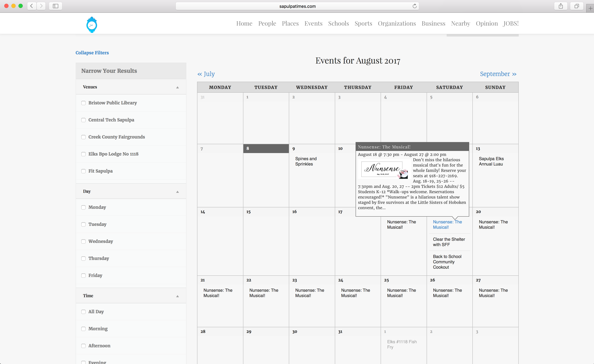Image resolution: width=594 pixels, height=364 pixels.
Task: Click the Collapse Filters link
Action: point(92,53)
